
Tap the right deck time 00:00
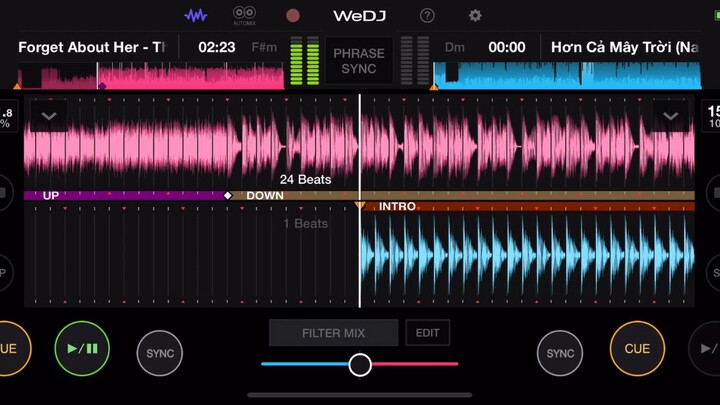[507, 47]
